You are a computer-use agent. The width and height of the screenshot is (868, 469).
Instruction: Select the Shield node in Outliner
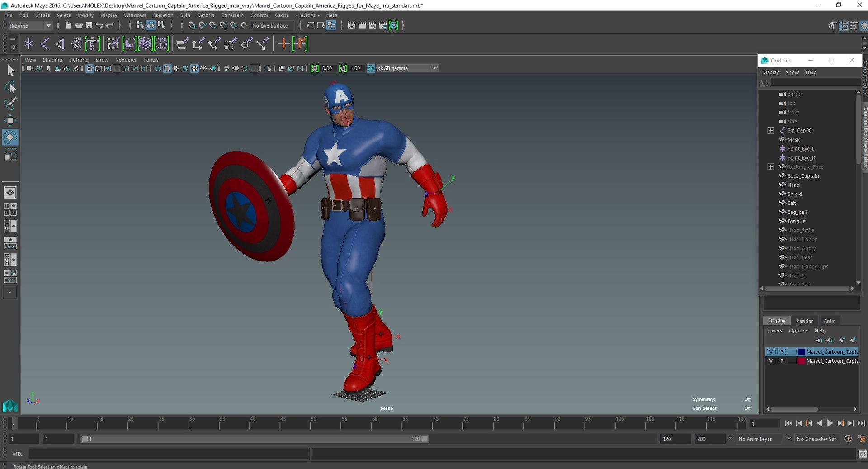(x=794, y=194)
